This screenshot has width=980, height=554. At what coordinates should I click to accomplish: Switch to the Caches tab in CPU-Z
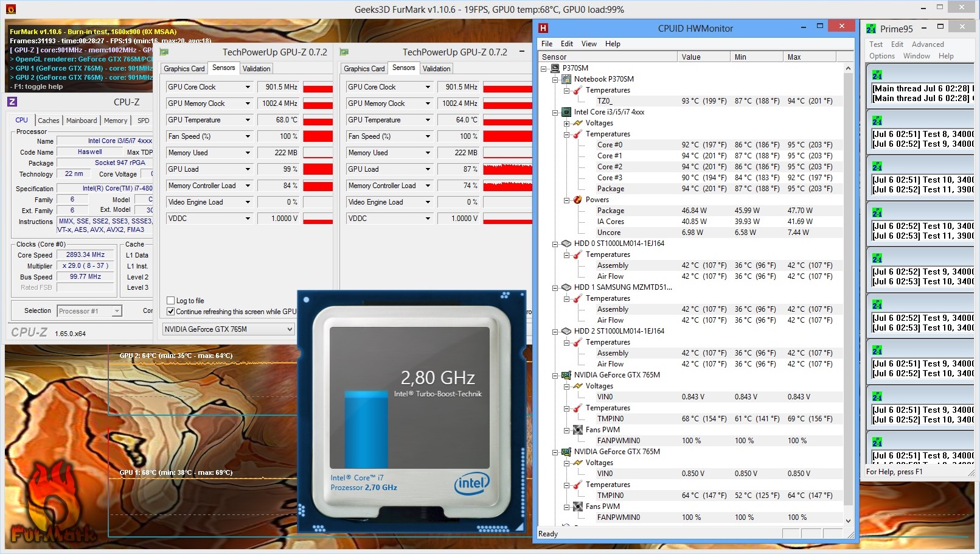click(x=49, y=121)
